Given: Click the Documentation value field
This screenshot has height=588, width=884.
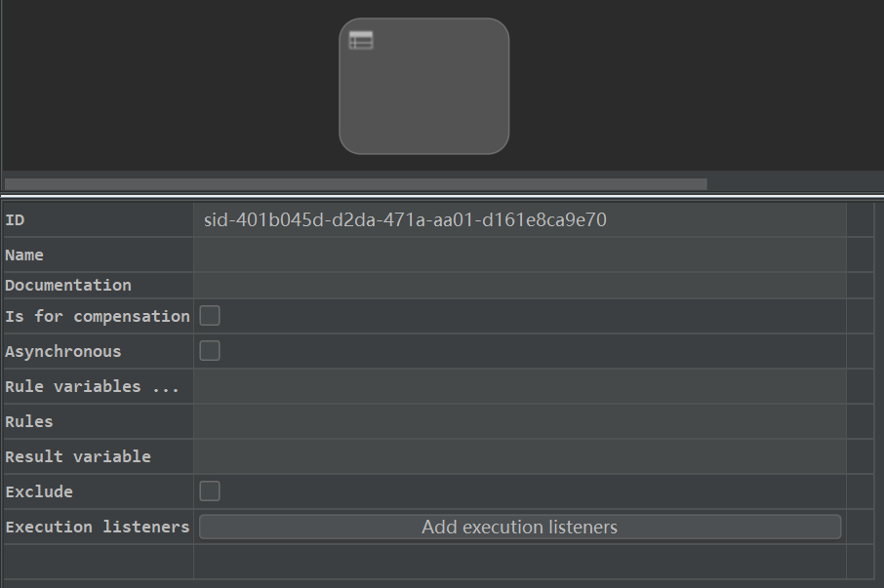Looking at the screenshot, I should point(520,285).
